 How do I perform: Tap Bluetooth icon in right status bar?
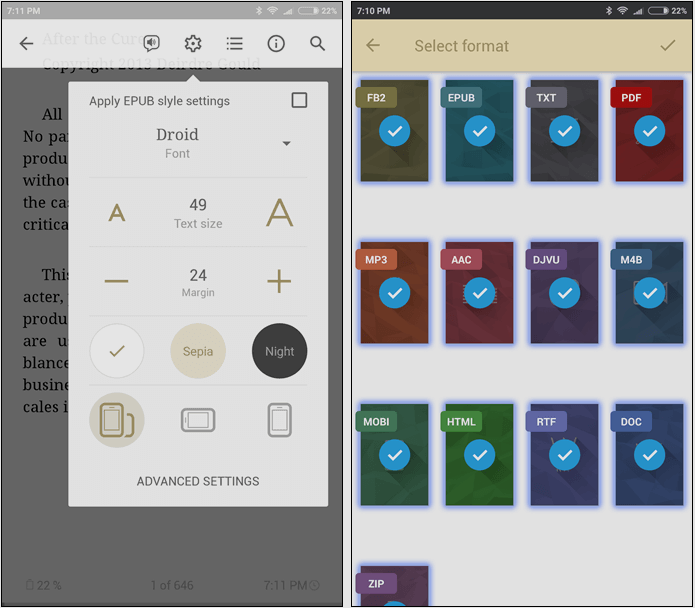pyautogui.click(x=609, y=11)
